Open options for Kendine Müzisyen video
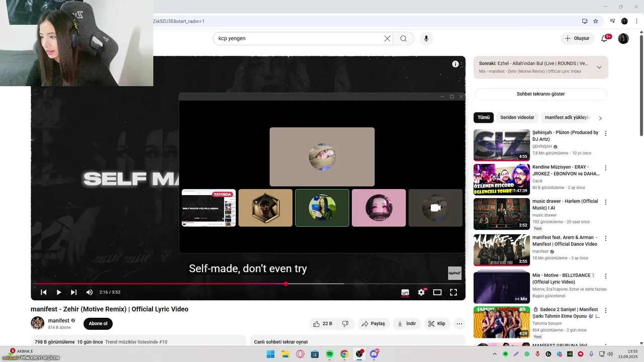The height and width of the screenshot is (362, 644). click(x=606, y=168)
